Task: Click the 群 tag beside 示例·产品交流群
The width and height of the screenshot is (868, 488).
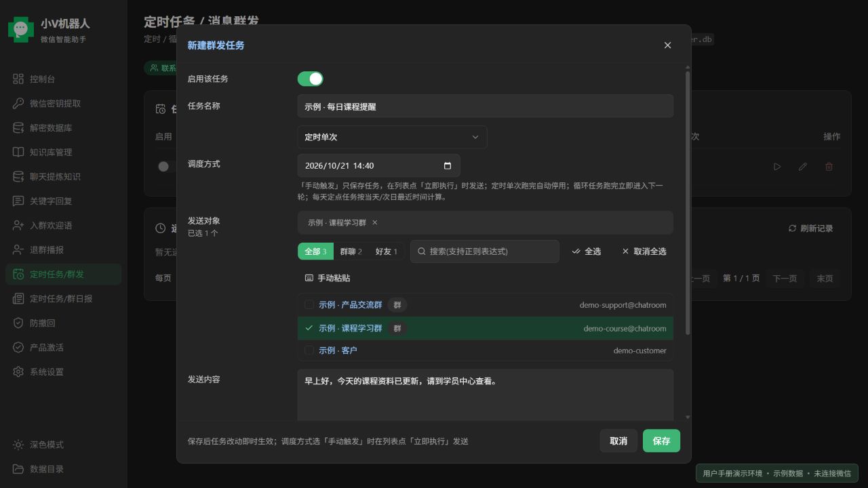Action: click(x=397, y=305)
